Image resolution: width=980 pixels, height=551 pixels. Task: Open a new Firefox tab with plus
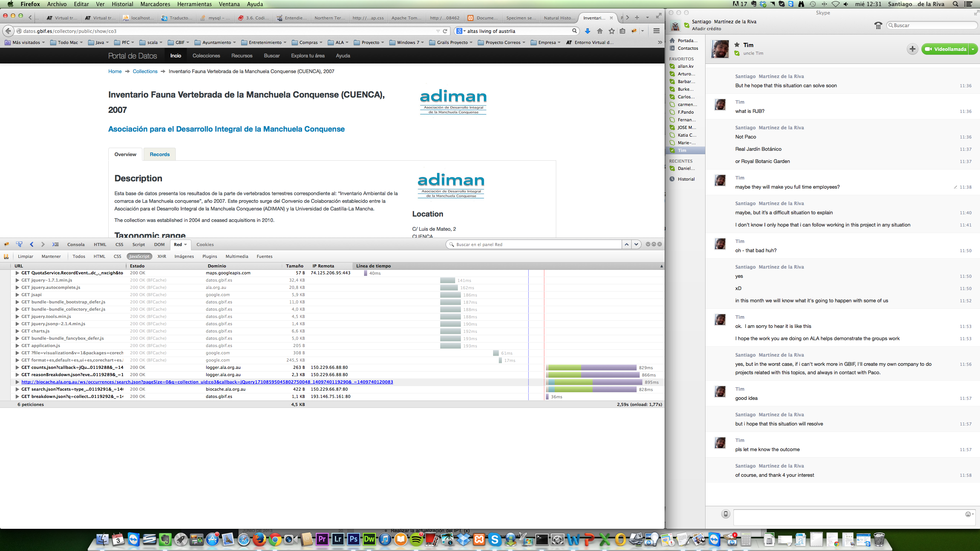[637, 18]
